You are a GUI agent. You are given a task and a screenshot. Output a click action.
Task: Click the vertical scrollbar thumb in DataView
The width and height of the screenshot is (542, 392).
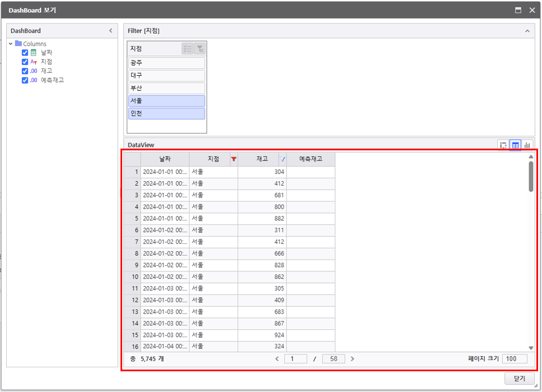pyautogui.click(x=531, y=176)
